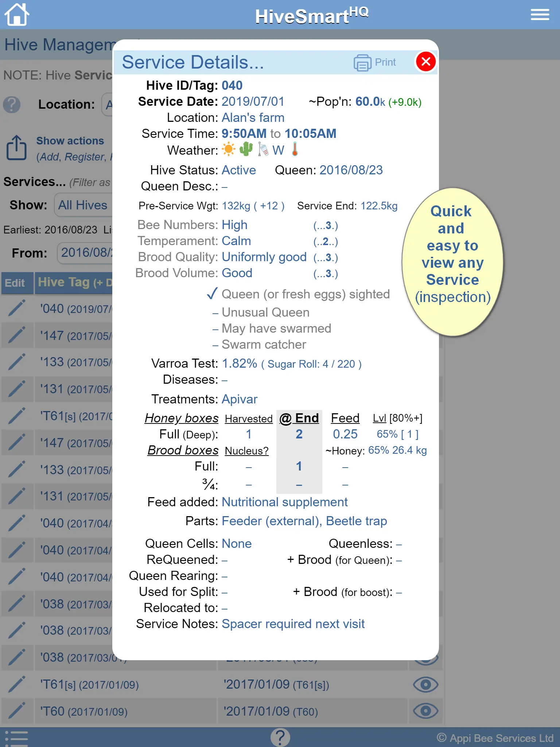Screen dimensions: 560x747
Task: Close the Service Details dialog
Action: click(x=426, y=62)
